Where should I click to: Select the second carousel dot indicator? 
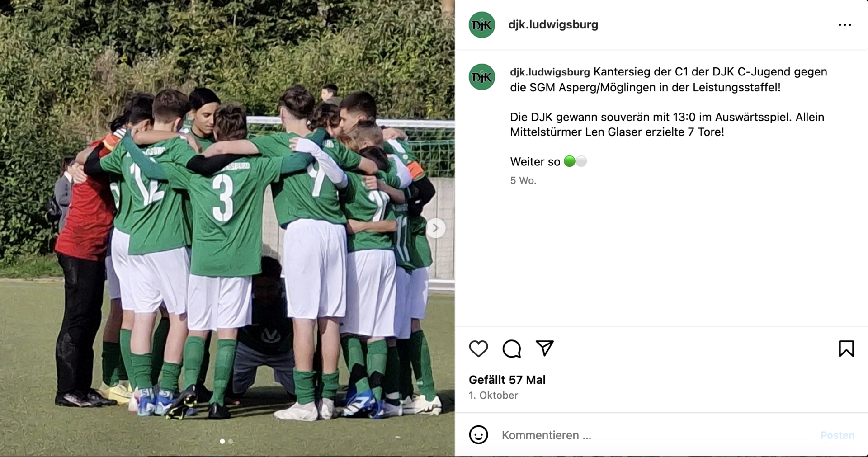[x=231, y=441]
